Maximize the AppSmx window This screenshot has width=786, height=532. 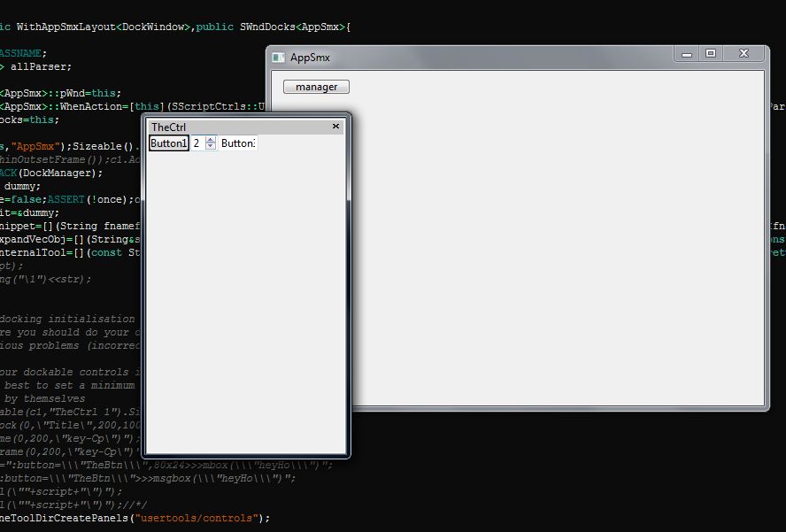[x=710, y=54]
